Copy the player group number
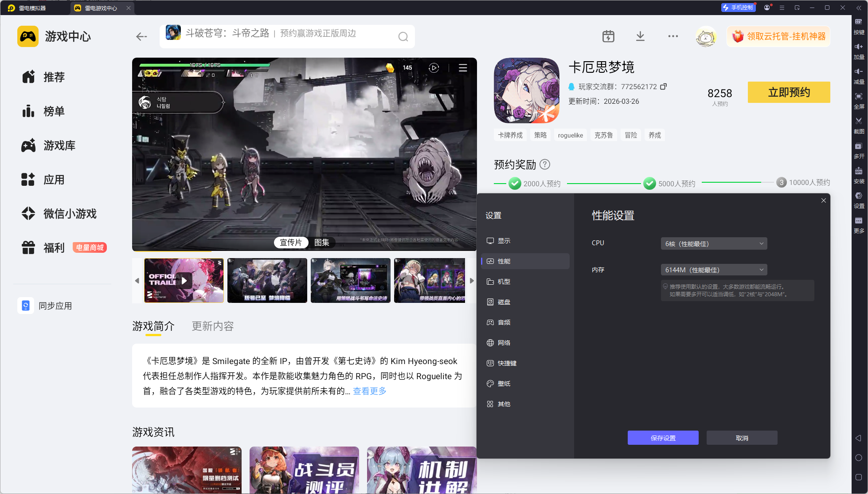Screen dimensions: 868x494 (x=663, y=86)
